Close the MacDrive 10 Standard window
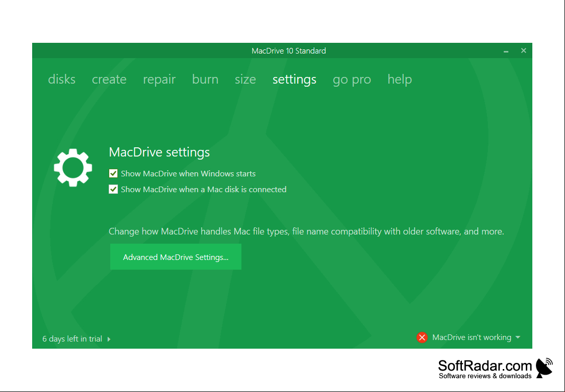This screenshot has width=565, height=392. (524, 51)
